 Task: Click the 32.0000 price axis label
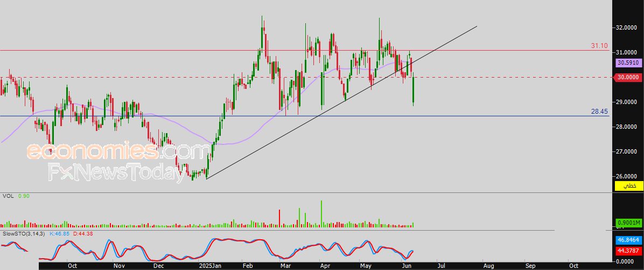coord(626,28)
